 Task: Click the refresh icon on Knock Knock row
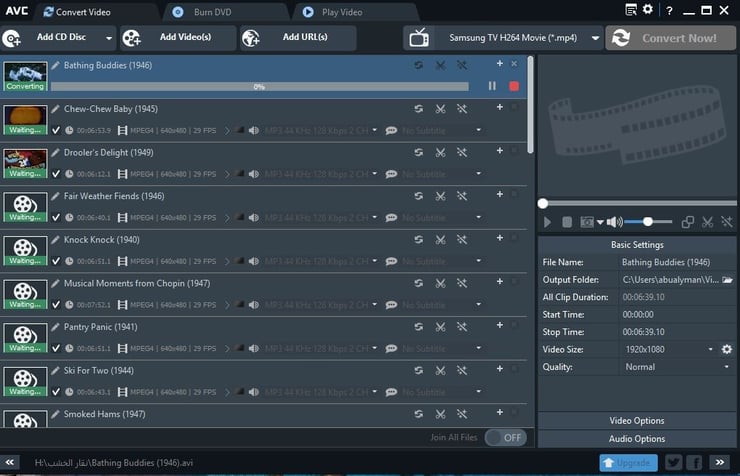click(x=419, y=240)
